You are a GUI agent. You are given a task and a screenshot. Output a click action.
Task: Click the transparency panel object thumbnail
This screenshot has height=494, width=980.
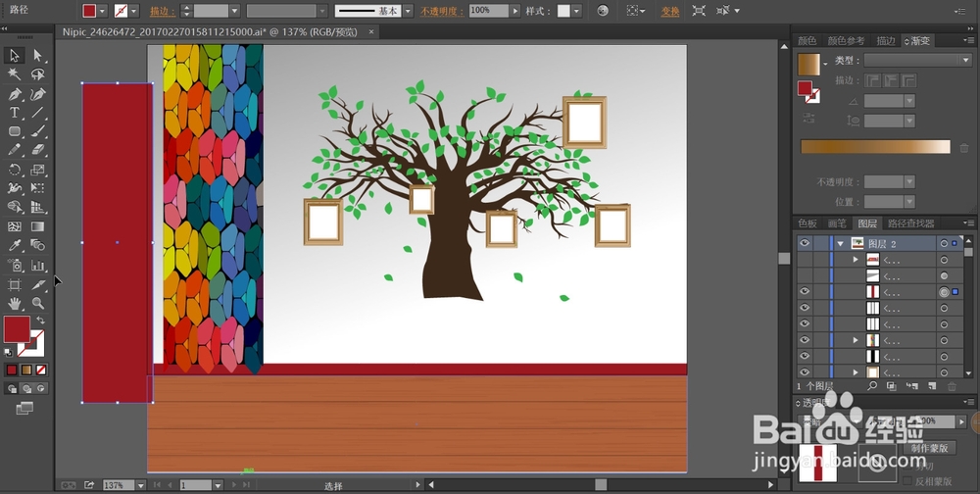pyautogui.click(x=817, y=463)
